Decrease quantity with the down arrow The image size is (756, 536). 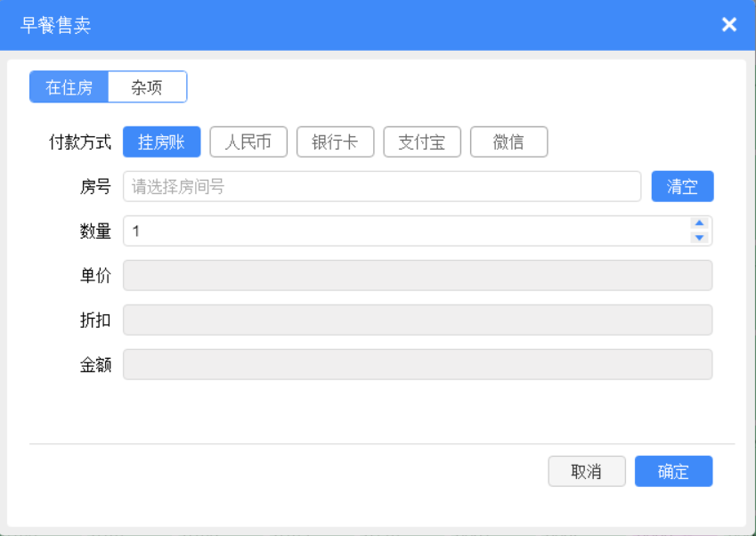(x=699, y=238)
